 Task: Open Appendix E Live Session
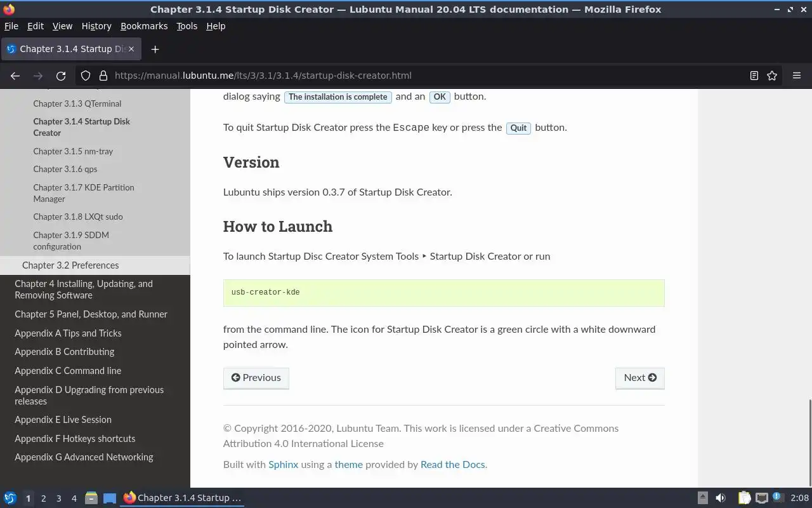point(63,420)
